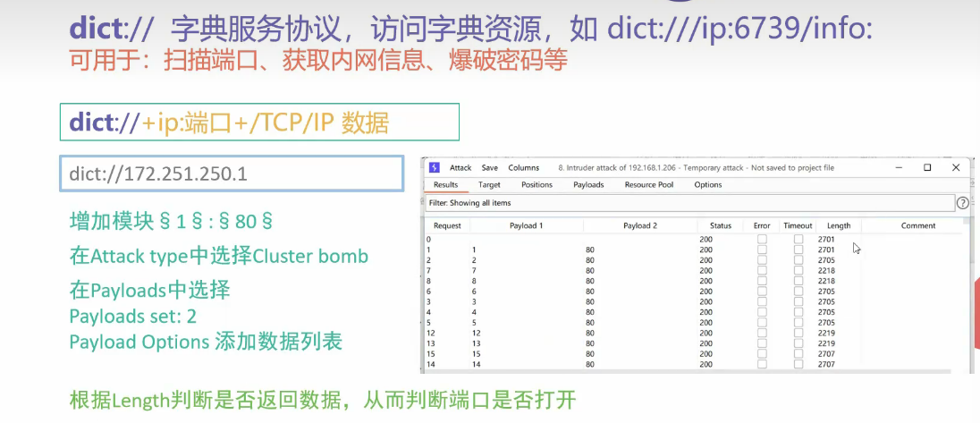Select the Options tab

(708, 185)
